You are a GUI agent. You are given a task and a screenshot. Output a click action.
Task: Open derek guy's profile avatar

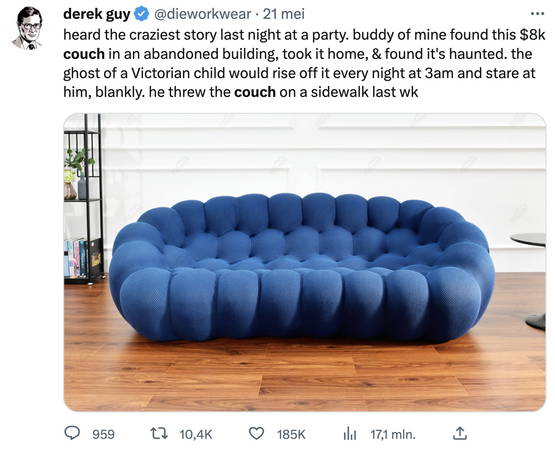tap(29, 28)
